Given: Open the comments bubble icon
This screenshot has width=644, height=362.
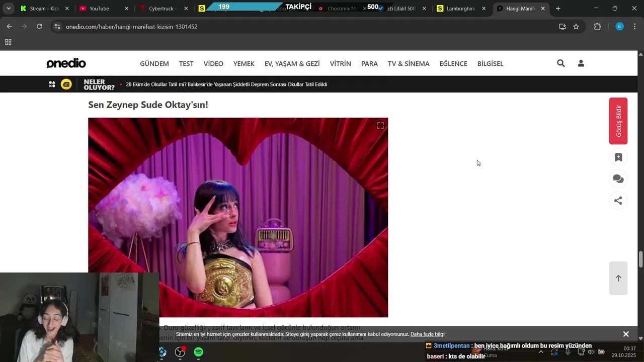Looking at the screenshot, I should coord(618,179).
